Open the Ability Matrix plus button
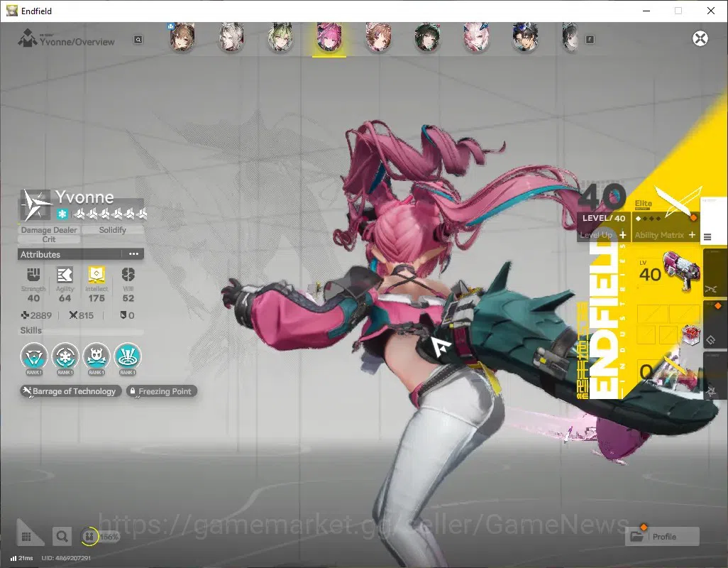Viewport: 728px width, 568px height. [x=692, y=235]
